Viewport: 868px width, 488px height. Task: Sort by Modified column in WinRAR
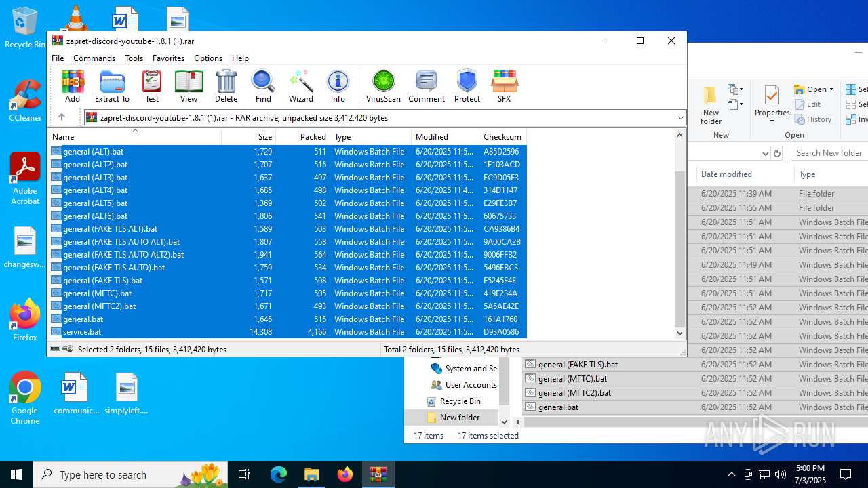[x=445, y=136]
